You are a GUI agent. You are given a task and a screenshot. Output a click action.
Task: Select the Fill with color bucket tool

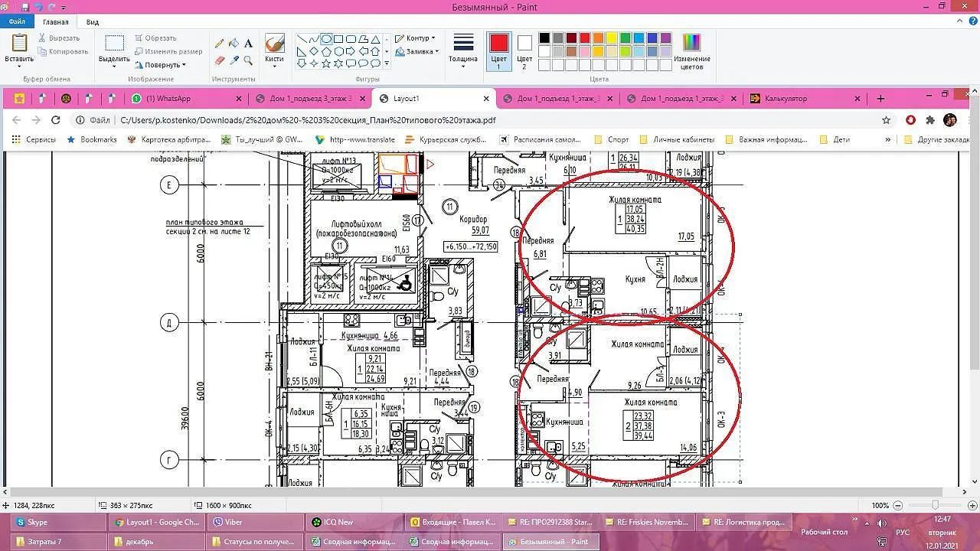coord(234,44)
